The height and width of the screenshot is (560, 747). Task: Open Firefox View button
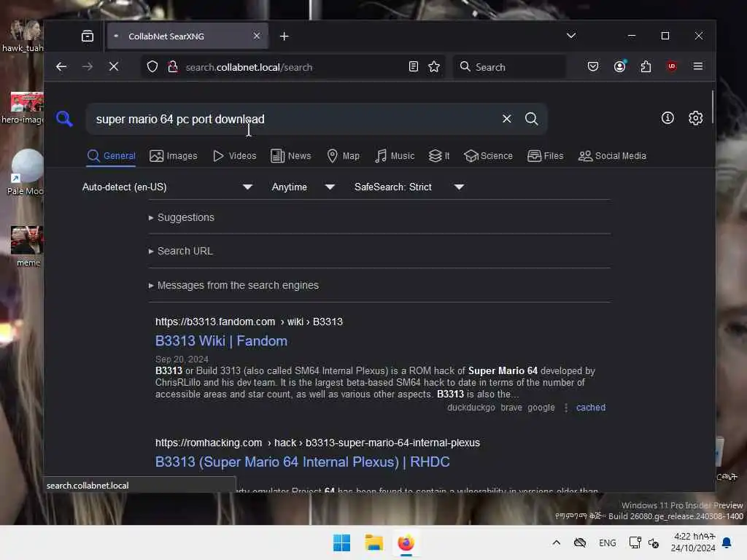88,36
